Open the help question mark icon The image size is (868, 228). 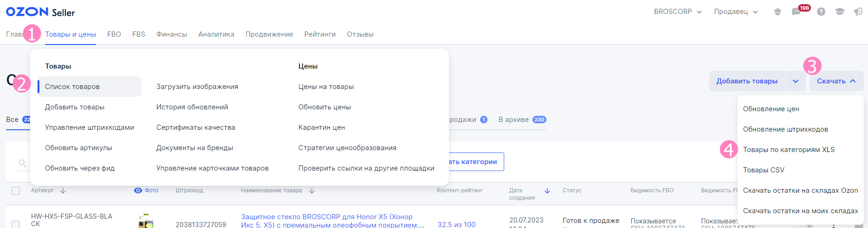(x=821, y=12)
